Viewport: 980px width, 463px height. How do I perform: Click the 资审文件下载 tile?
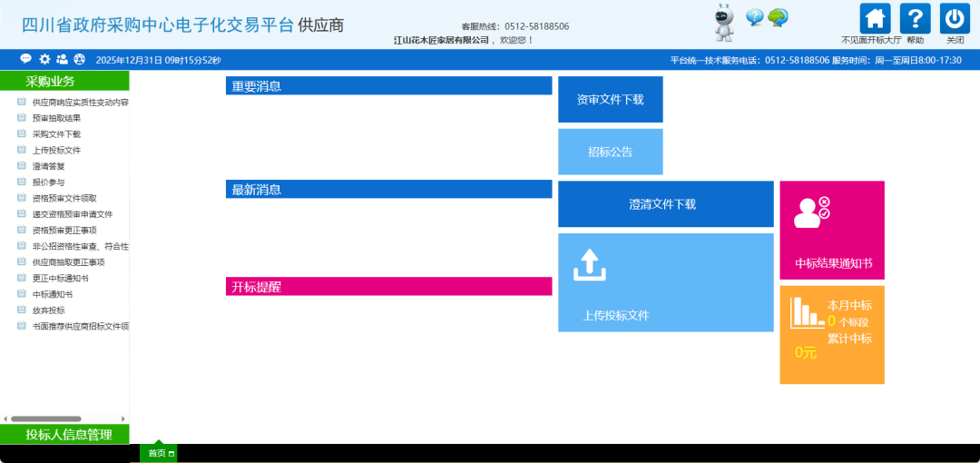610,100
